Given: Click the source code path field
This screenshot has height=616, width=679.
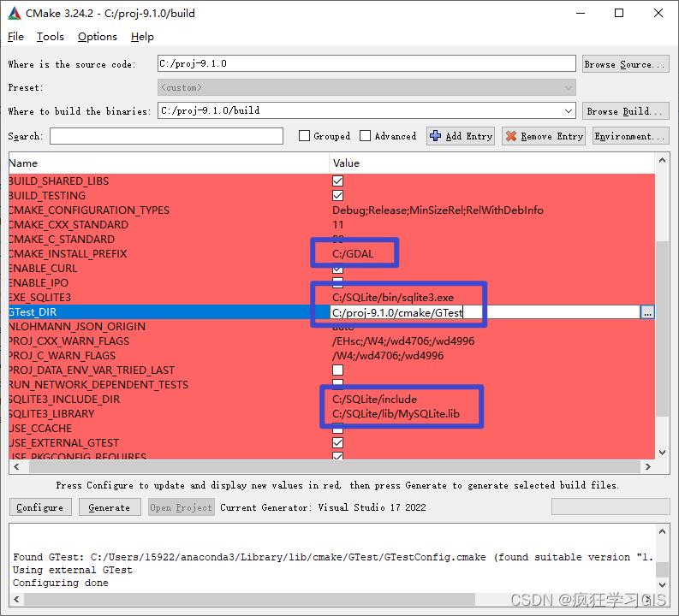Looking at the screenshot, I should click(366, 63).
